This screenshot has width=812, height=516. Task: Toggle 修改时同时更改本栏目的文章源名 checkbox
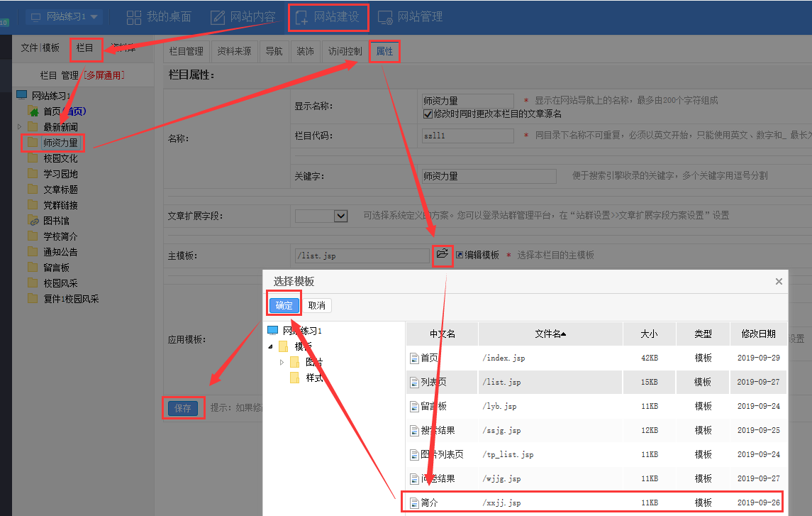coord(428,114)
